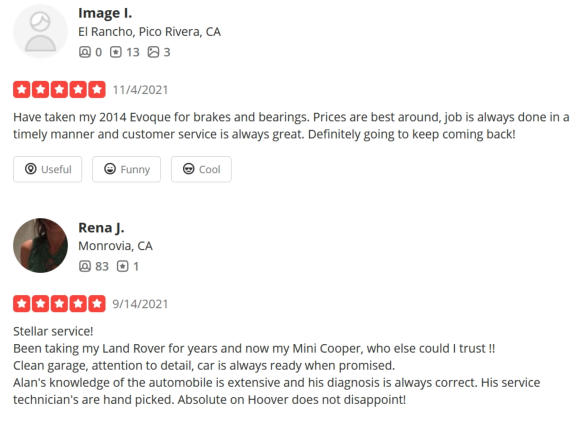Select the El Rancho, Pico Rivera location text
The width and height of the screenshot is (585, 421).
click(149, 32)
